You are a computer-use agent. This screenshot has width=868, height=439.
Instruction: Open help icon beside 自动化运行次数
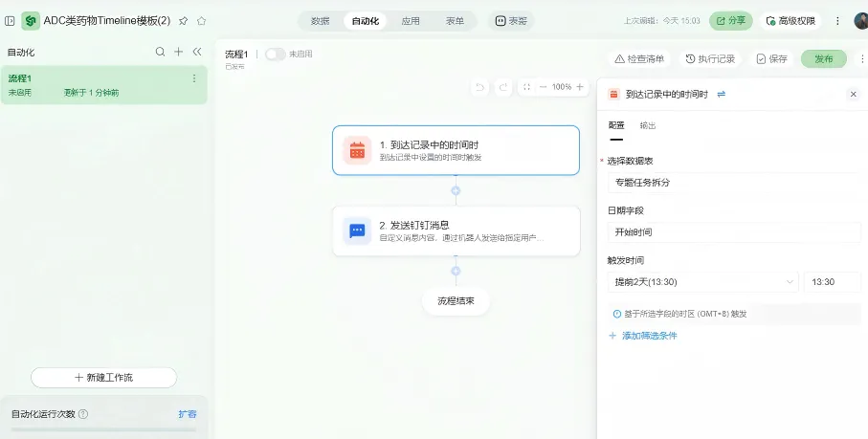tap(83, 414)
